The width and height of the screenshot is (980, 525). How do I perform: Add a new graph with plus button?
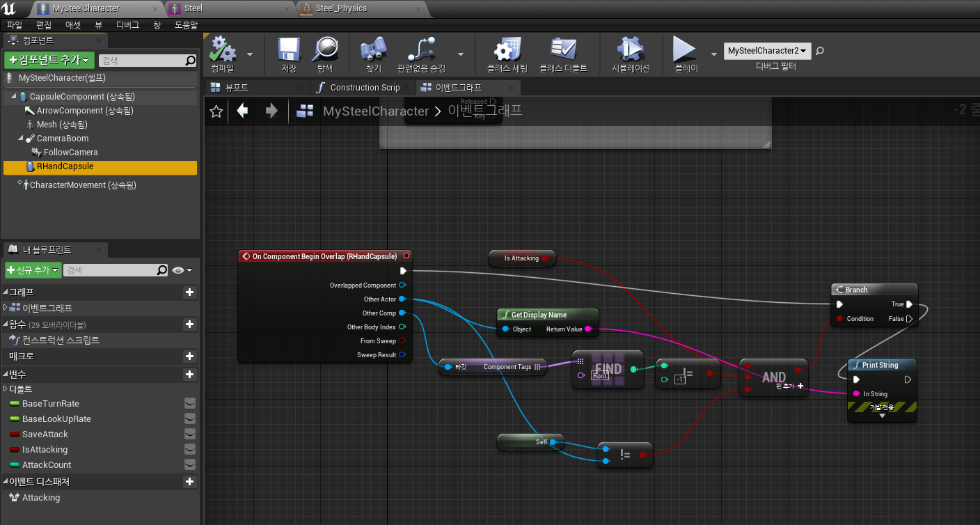tap(189, 292)
